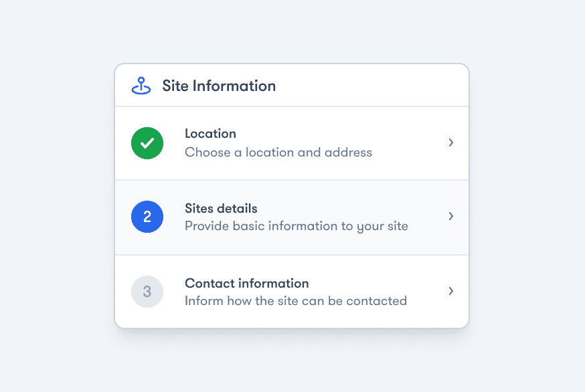Viewport: 585px width, 392px height.
Task: Select the highlighted Sites details row background
Action: (292, 217)
